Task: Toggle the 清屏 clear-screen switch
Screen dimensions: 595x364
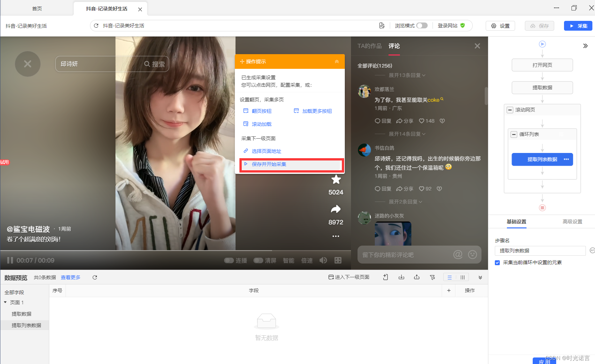Action: [x=258, y=260]
